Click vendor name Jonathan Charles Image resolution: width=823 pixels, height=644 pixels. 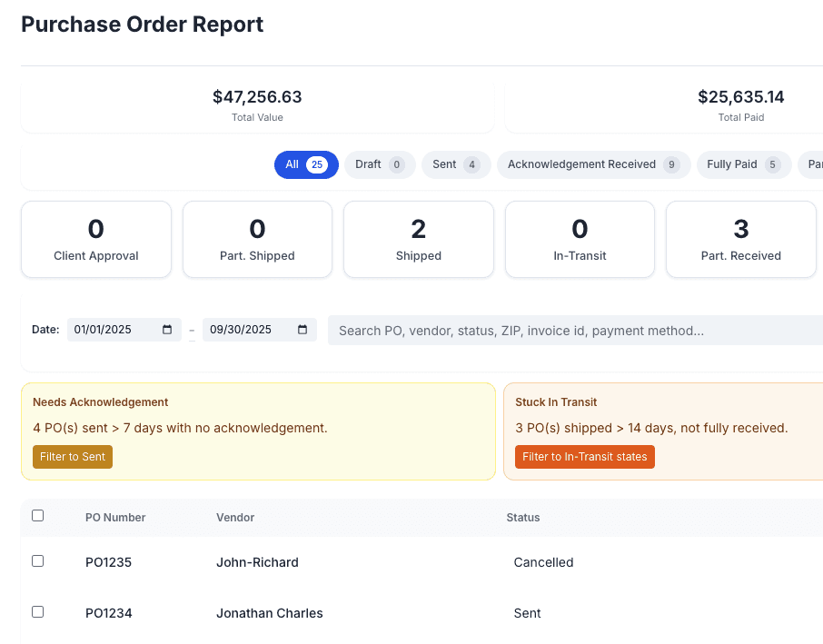[x=269, y=613]
